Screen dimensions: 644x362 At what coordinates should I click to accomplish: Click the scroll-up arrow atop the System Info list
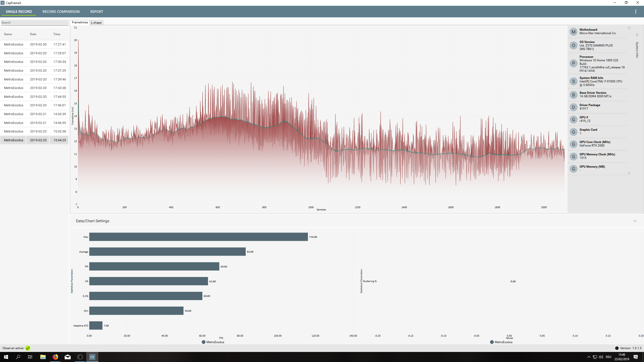coord(629,28)
